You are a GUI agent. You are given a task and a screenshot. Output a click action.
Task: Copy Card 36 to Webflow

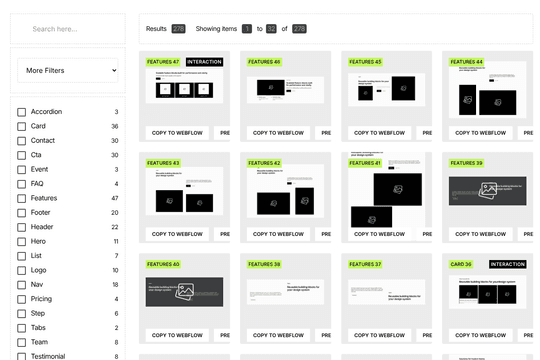(x=480, y=335)
